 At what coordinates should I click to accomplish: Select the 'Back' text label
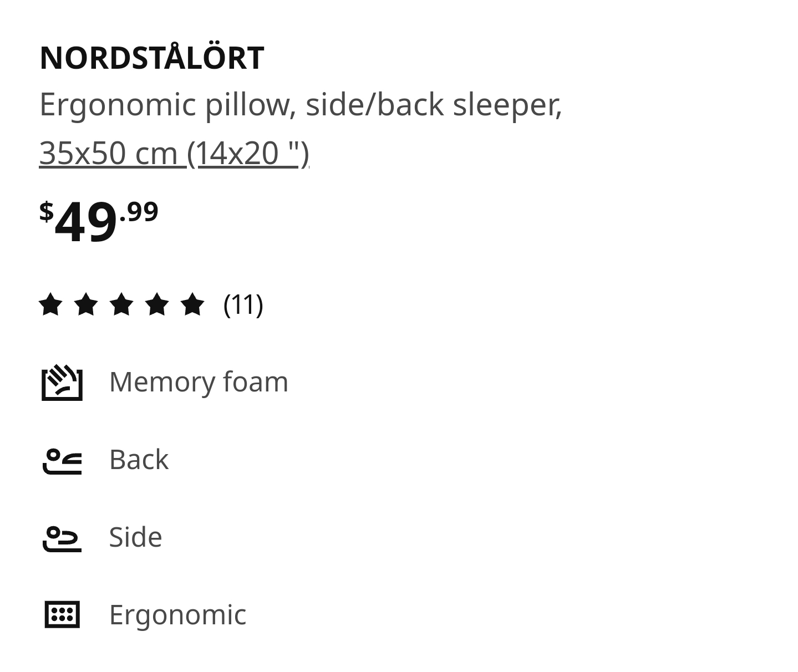pyautogui.click(x=139, y=460)
